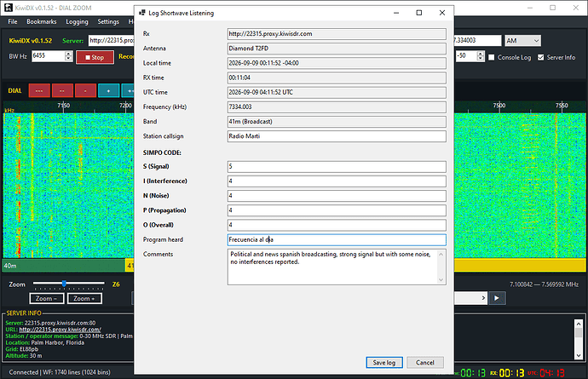Click the red DIAL double-minus step button
The height and width of the screenshot is (379, 588).
coord(62,91)
